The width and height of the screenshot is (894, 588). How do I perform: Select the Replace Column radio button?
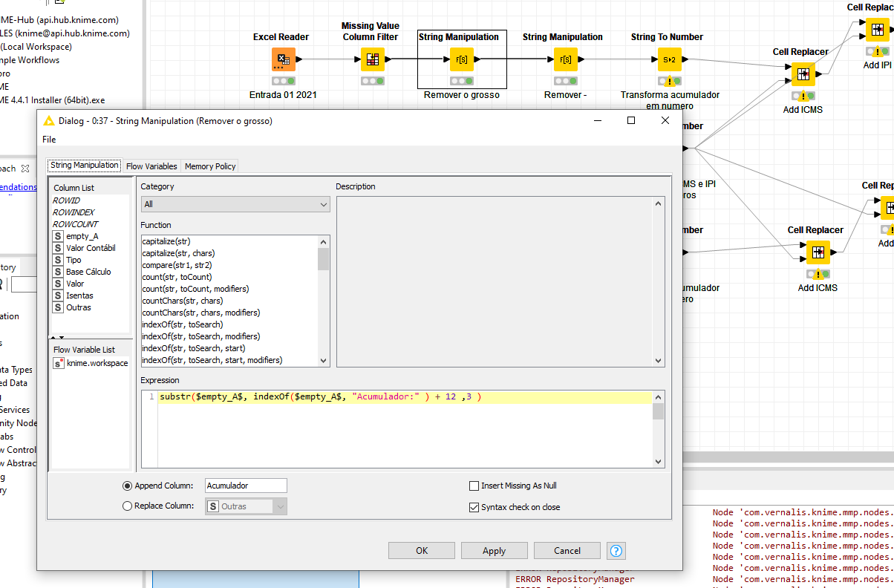click(x=126, y=506)
